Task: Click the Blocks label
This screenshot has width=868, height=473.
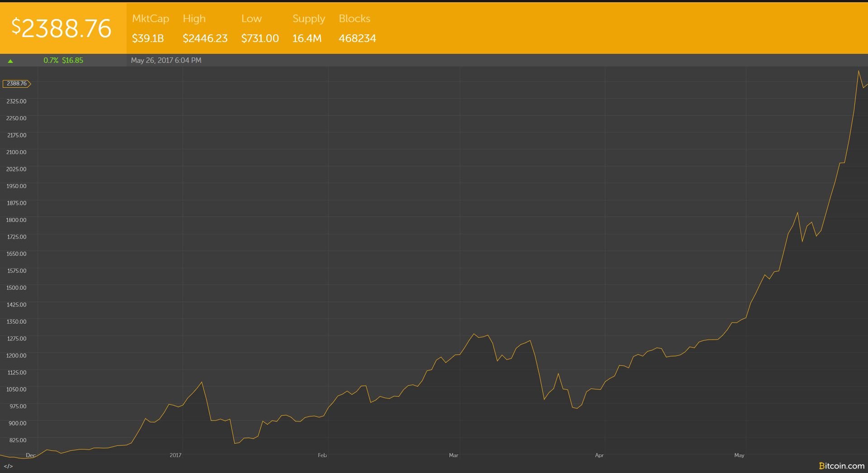Action: [x=354, y=19]
